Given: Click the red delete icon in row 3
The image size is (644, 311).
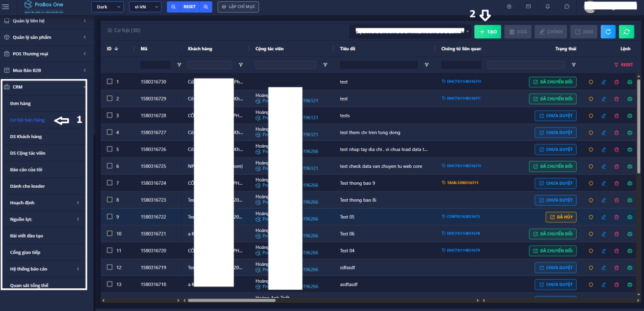Looking at the screenshot, I should tap(616, 116).
